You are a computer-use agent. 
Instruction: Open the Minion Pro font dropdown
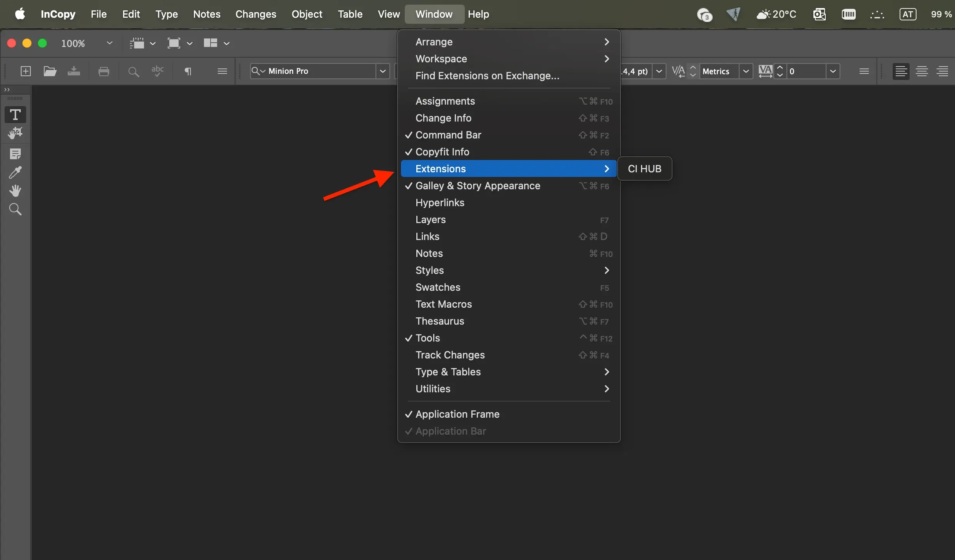click(382, 71)
